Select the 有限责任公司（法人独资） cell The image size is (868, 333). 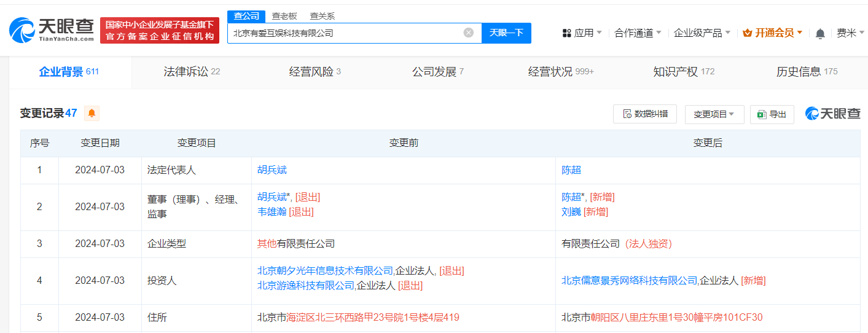coord(708,244)
